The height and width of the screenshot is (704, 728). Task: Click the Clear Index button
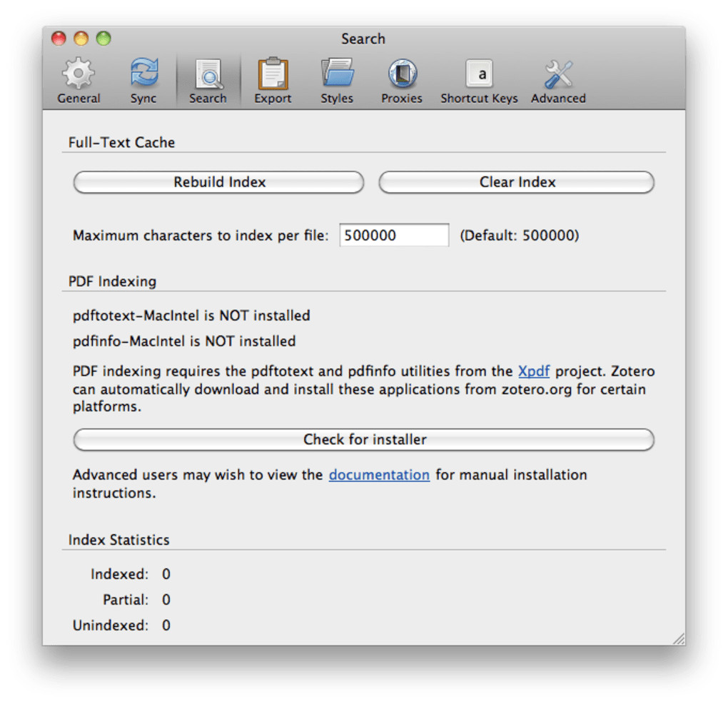(517, 182)
